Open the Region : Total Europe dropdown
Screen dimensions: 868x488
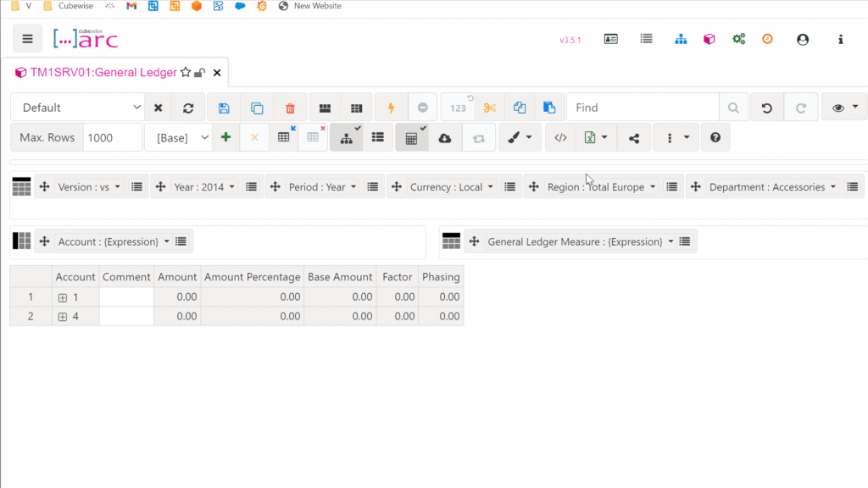(x=602, y=187)
